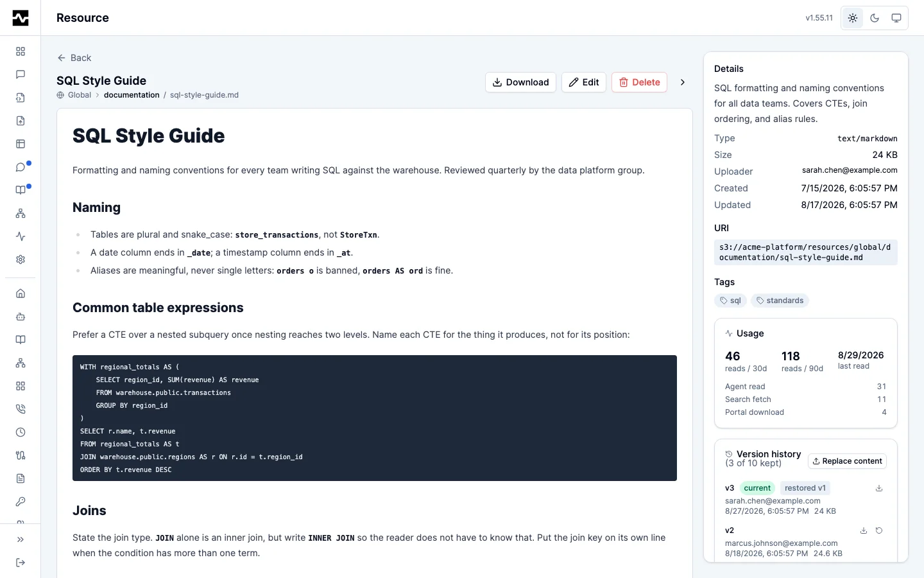Click the globe icon beside Global
The image size is (924, 578).
[x=60, y=95]
